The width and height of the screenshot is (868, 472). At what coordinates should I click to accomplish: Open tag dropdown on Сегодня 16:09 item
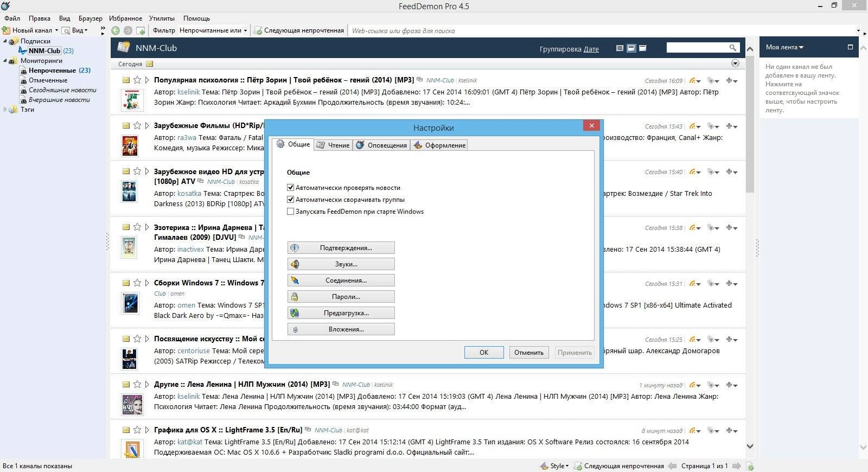click(713, 81)
